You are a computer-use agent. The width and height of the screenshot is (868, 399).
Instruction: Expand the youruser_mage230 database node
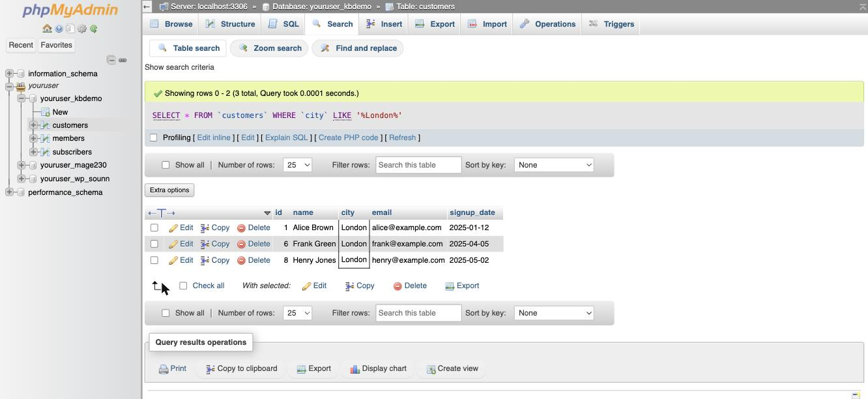click(x=22, y=165)
